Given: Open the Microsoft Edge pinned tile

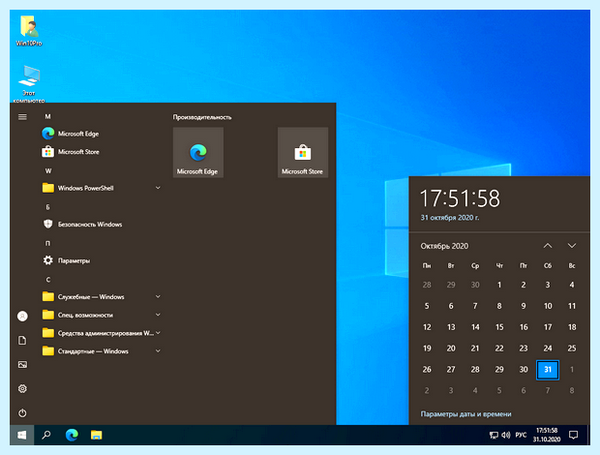Looking at the screenshot, I should point(198,152).
